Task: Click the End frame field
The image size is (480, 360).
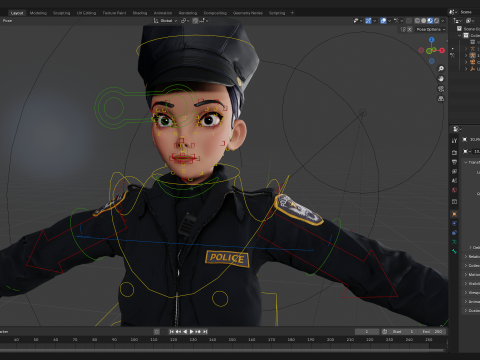Action: coord(432,332)
